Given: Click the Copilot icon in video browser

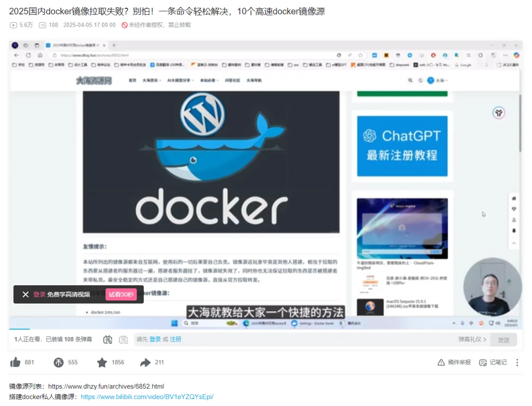Looking at the screenshot, I should 516,55.
